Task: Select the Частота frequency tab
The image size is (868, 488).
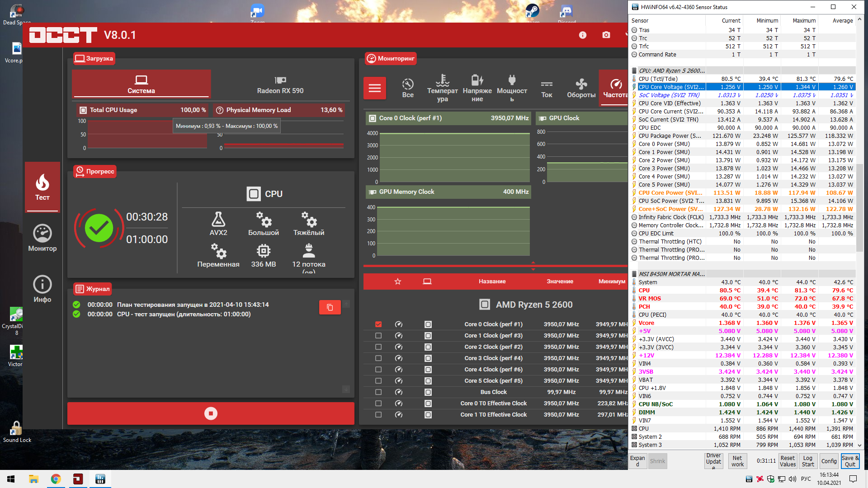Action: tap(615, 88)
